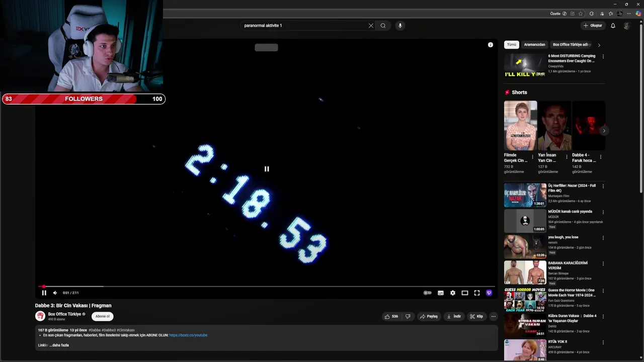Click the video progress bar
The height and width of the screenshot is (362, 644).
click(267, 287)
